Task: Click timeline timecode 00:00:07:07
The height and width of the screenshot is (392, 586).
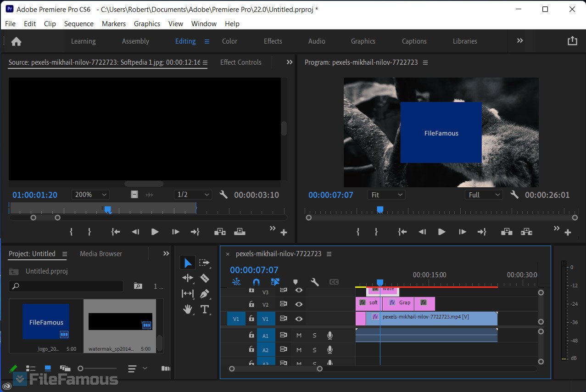Action: coord(254,270)
